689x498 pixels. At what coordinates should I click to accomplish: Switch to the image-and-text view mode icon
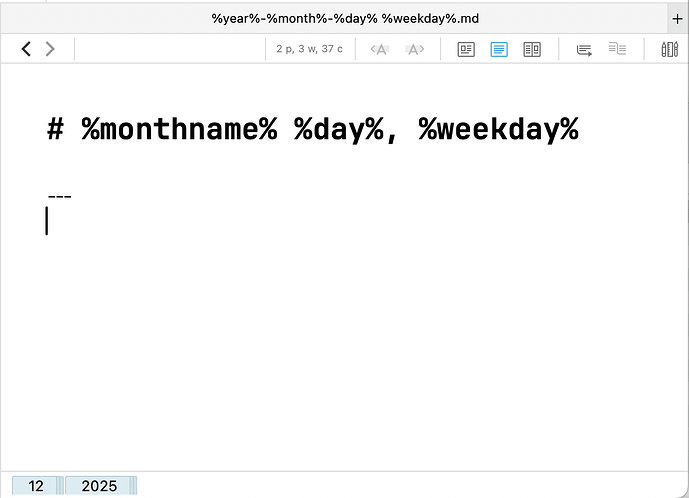tap(466, 49)
